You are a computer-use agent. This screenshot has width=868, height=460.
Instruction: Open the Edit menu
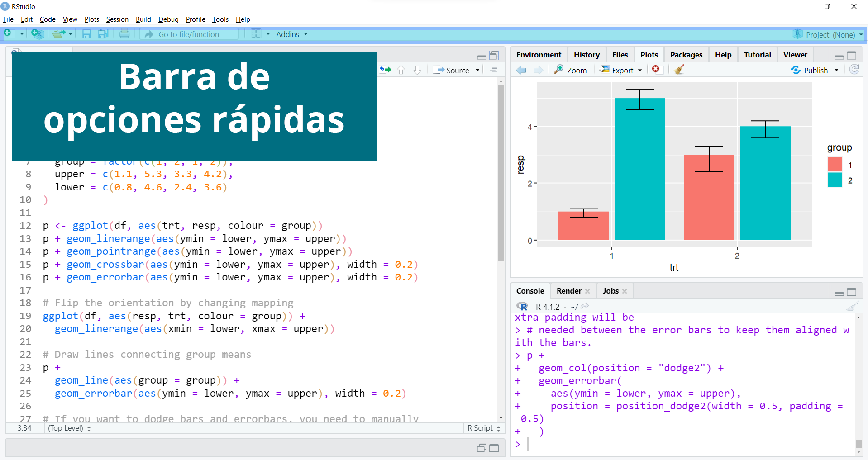click(x=27, y=19)
